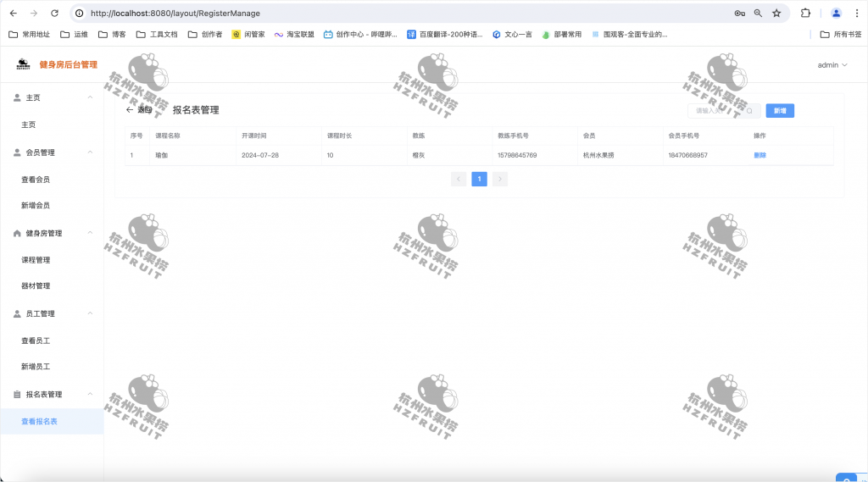Reload the page with the refresh icon
The width and height of the screenshot is (868, 482).
pos(54,14)
